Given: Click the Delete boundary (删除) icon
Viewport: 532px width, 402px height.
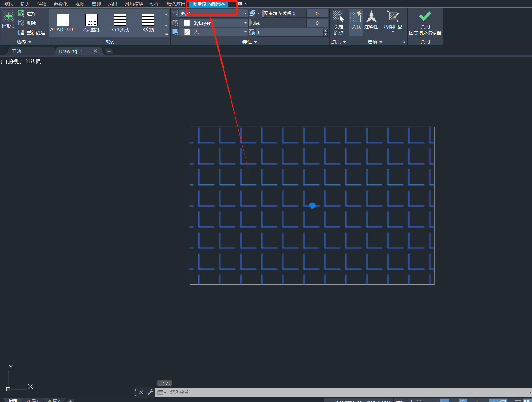Looking at the screenshot, I should click(21, 23).
